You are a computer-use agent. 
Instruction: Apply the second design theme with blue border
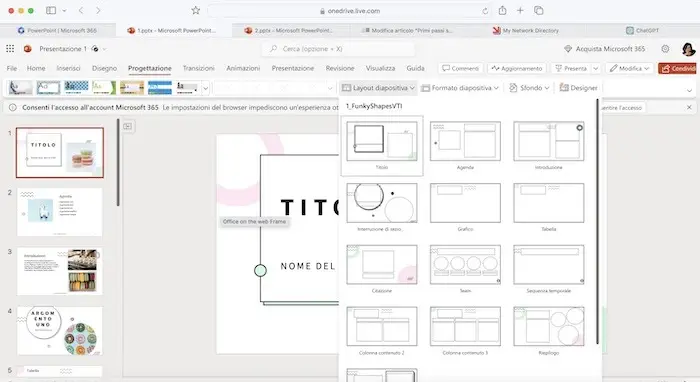(x=48, y=87)
